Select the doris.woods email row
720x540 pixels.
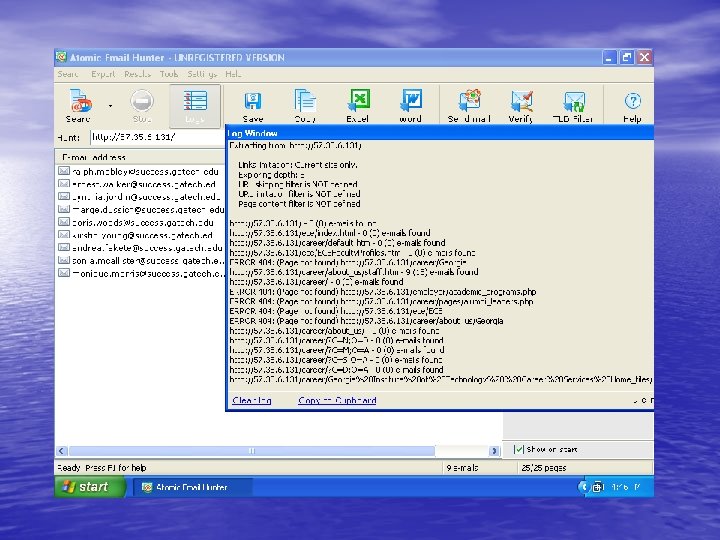pos(140,222)
